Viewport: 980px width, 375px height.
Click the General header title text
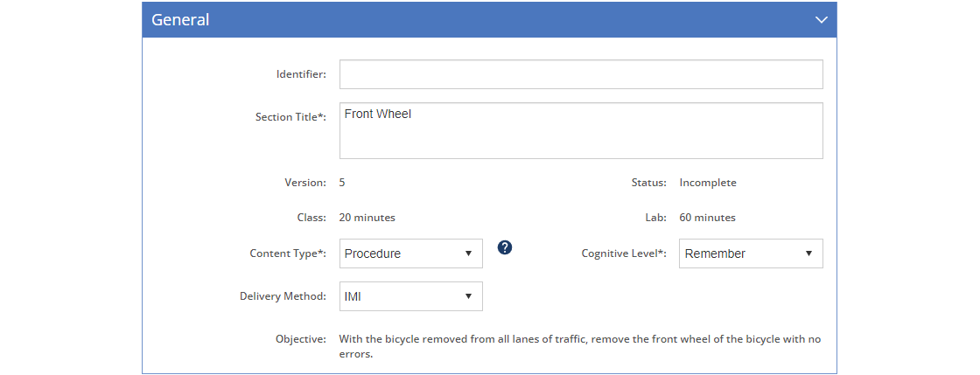click(x=180, y=20)
